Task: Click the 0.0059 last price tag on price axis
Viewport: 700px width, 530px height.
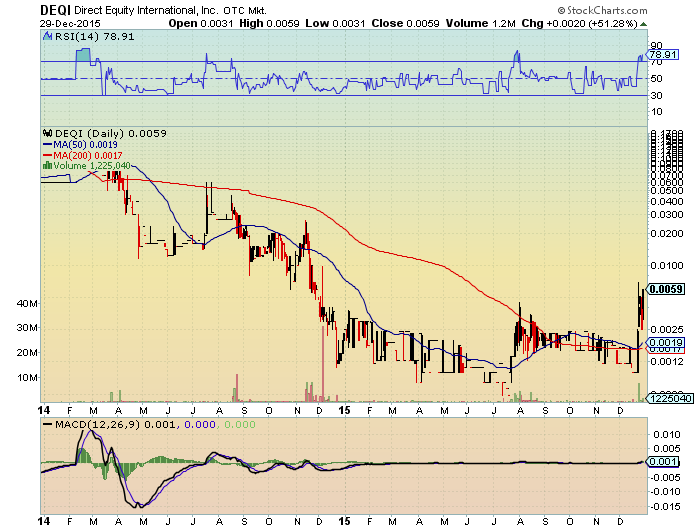Action: click(x=666, y=289)
